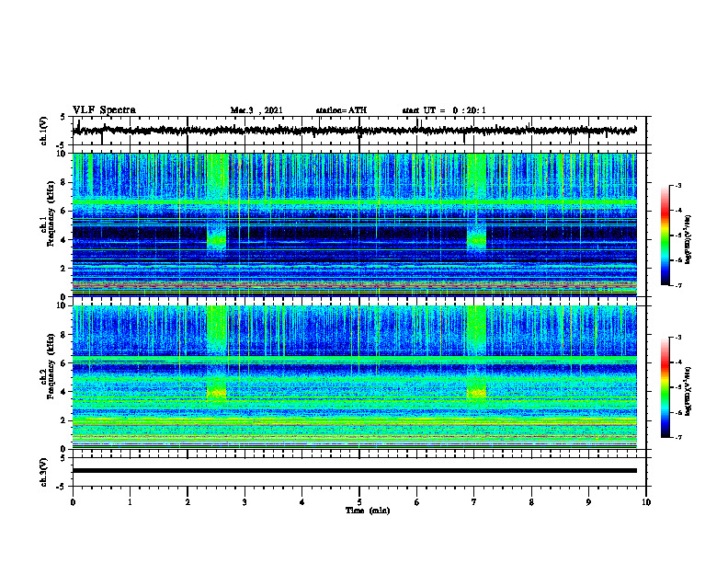Select the "Time (min)" axis title
Image resolution: width=728 pixels, height=563 pixels.
tap(368, 511)
